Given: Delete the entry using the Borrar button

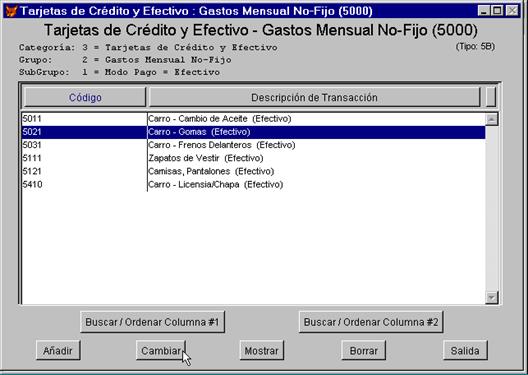Looking at the screenshot, I should pyautogui.click(x=364, y=350).
